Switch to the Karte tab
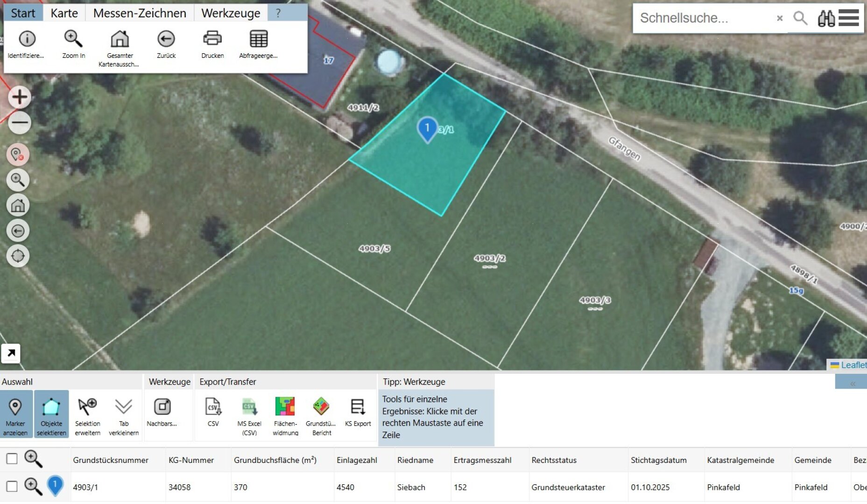This screenshot has width=867, height=504. tap(64, 13)
